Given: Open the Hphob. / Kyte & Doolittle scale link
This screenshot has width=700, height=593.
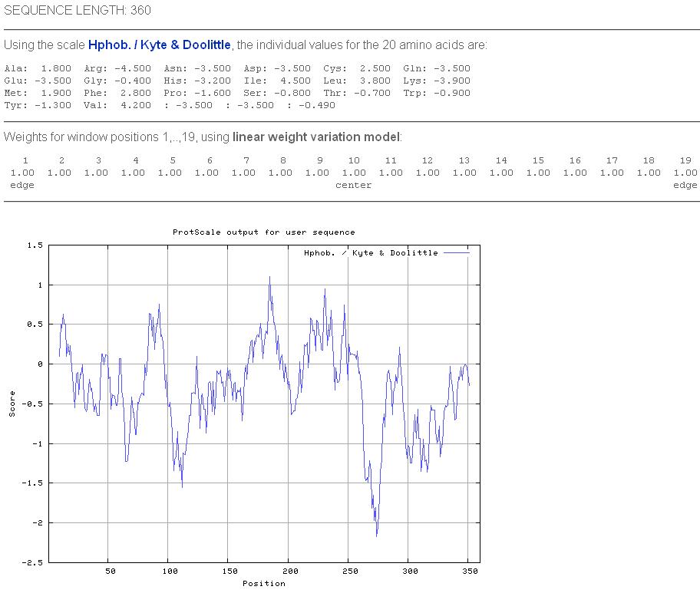Looking at the screenshot, I should pos(160,45).
